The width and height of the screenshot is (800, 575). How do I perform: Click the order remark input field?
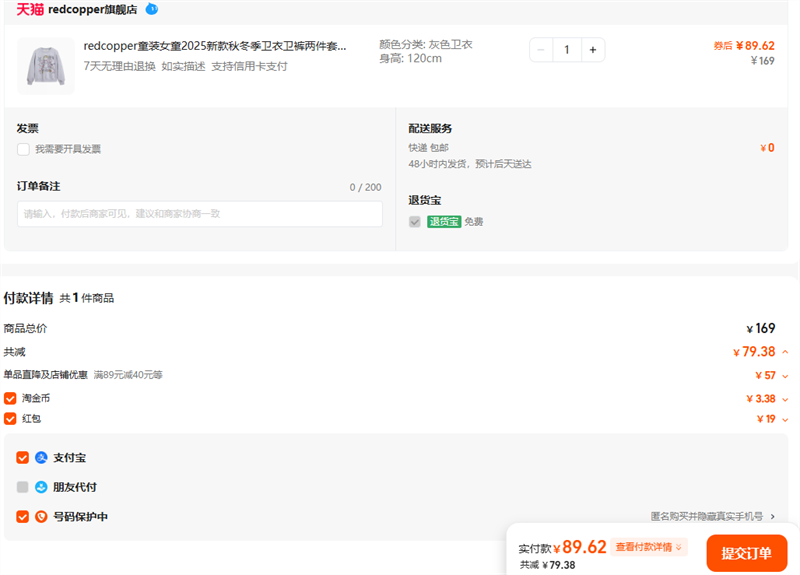click(199, 214)
